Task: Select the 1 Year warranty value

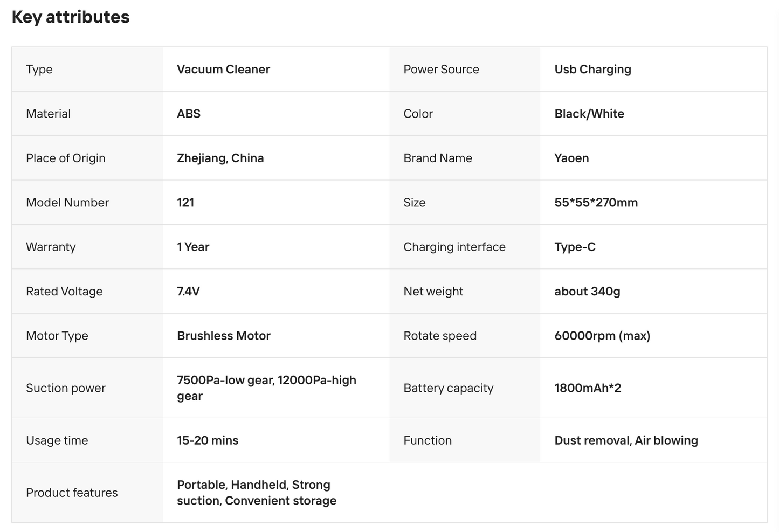Action: click(193, 247)
